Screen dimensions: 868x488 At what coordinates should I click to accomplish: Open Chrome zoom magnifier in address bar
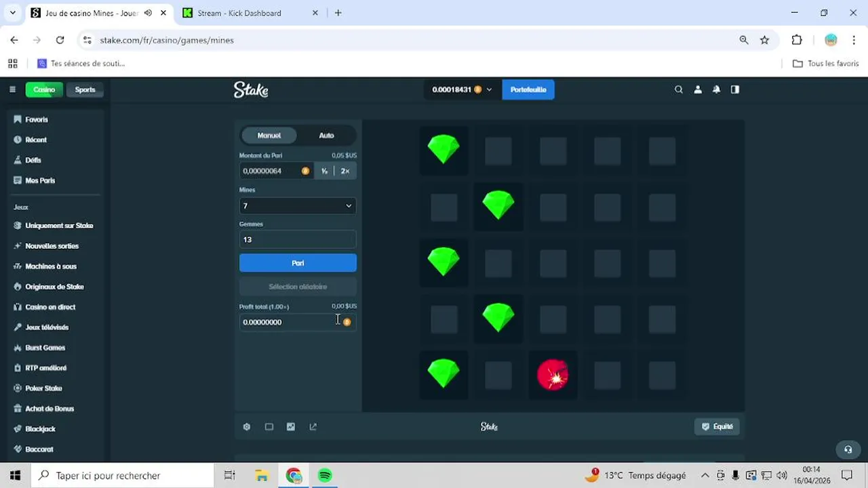(x=744, y=40)
